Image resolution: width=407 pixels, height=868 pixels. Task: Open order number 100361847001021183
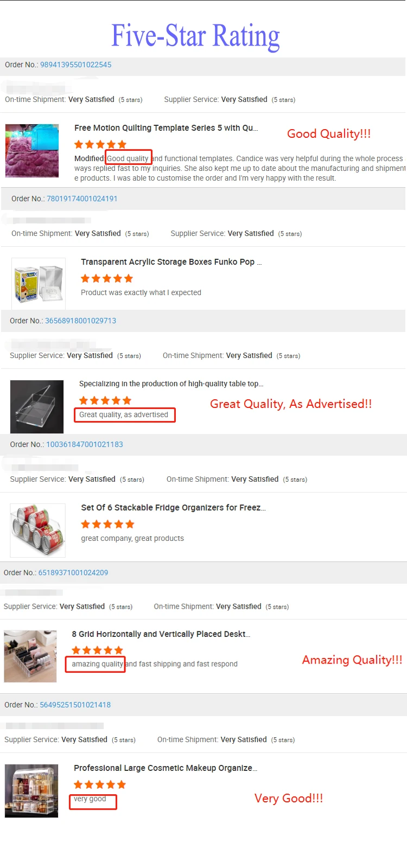[85, 444]
